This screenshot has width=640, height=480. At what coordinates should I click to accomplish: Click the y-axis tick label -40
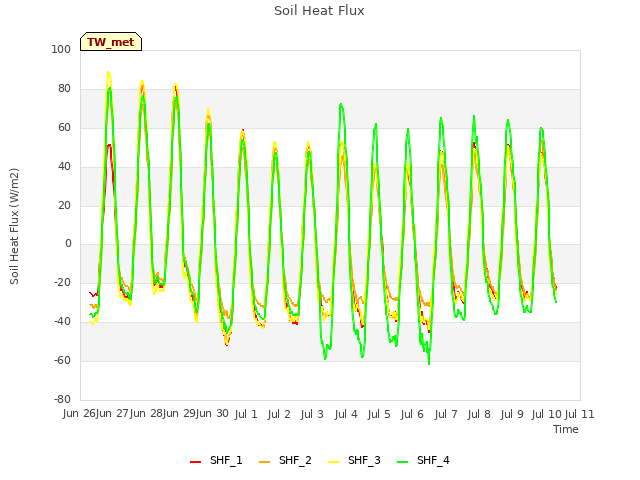[x=62, y=322]
